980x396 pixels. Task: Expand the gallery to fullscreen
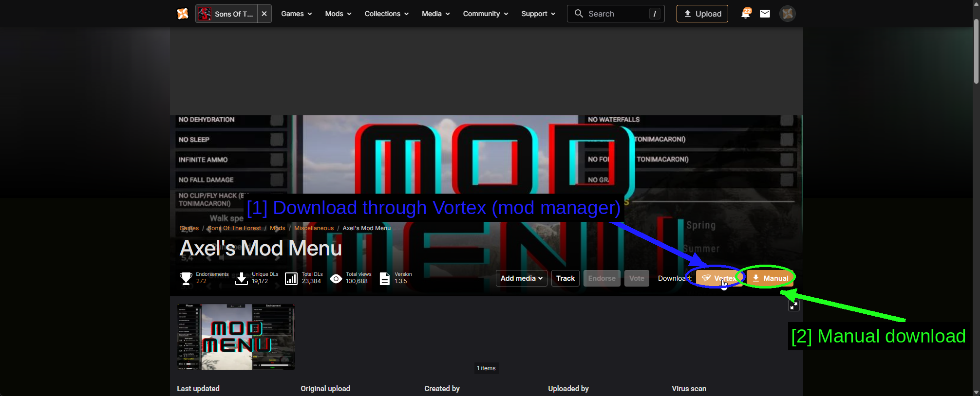pyautogui.click(x=794, y=306)
